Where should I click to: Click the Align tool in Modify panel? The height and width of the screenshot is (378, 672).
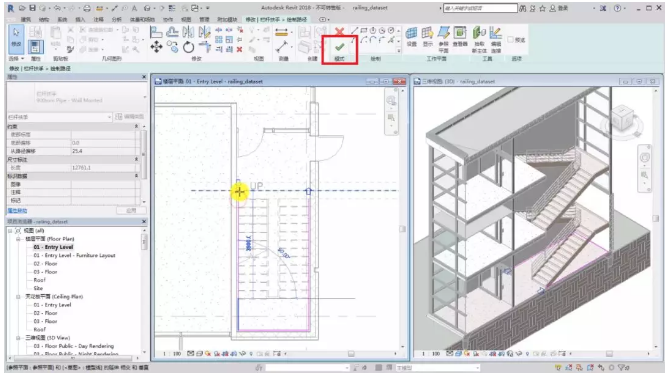pyautogui.click(x=156, y=32)
